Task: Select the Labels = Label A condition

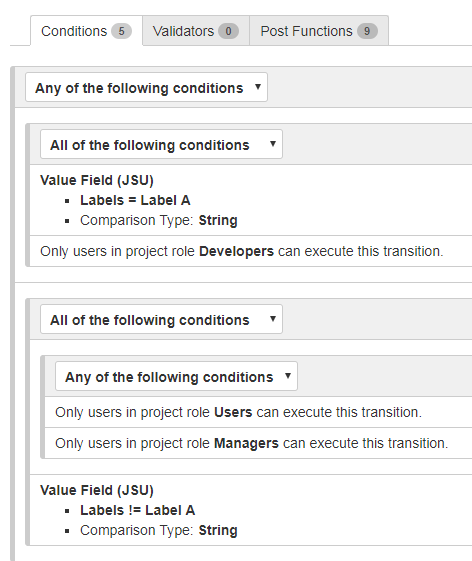Action: (135, 200)
